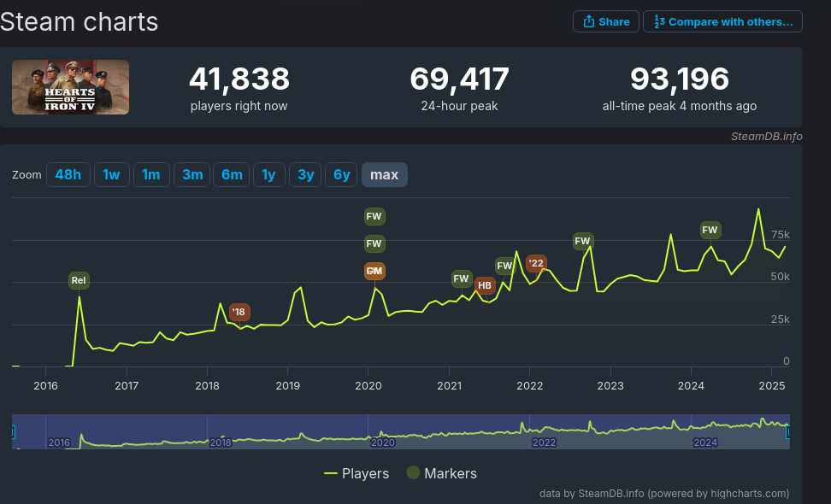Click the Share button
The height and width of the screenshot is (504, 831).
click(x=606, y=21)
